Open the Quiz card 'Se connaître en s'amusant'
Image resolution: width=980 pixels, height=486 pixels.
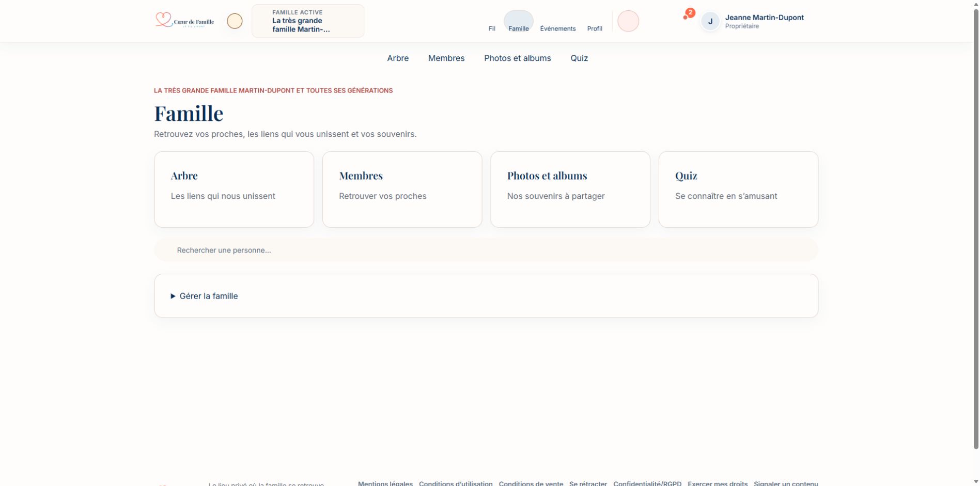tap(739, 189)
